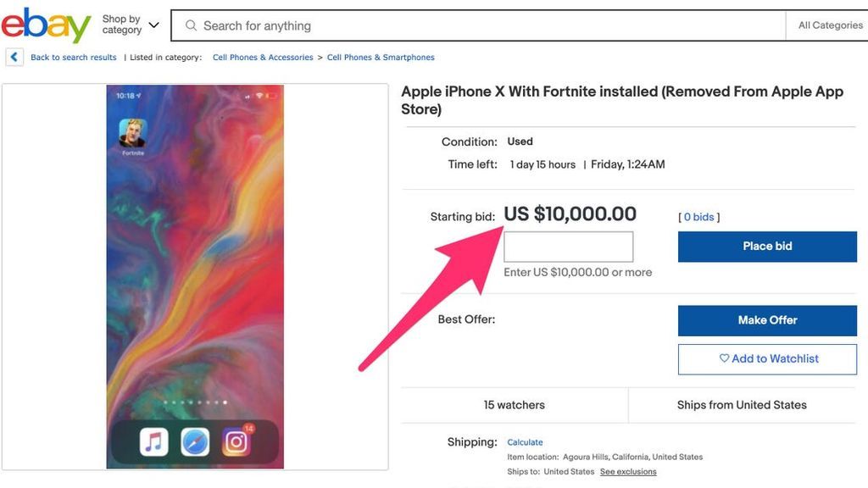This screenshot has height=488, width=868.
Task: Click the heart icon on Watchlist button
Action: (x=724, y=358)
